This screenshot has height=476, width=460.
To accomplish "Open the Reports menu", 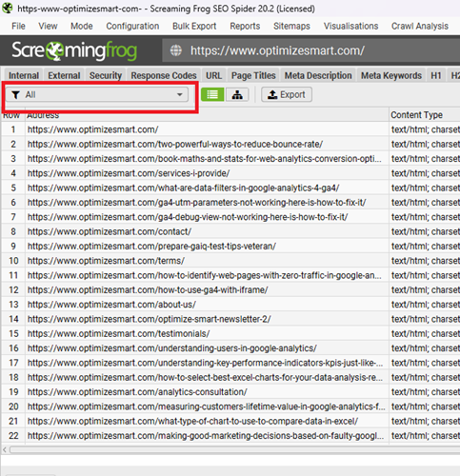I will (245, 26).
